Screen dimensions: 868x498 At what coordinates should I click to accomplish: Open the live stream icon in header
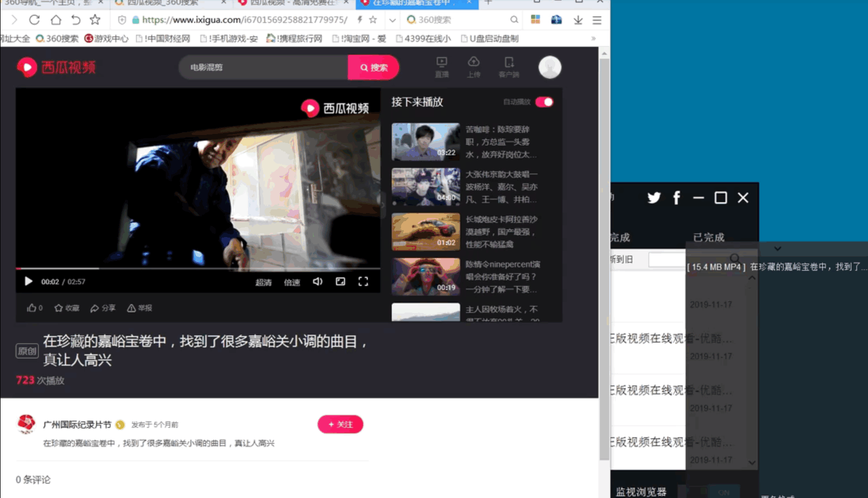coord(441,66)
